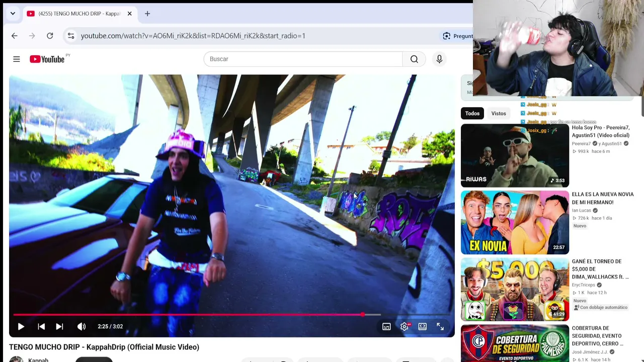Open the Hola Soy Pro video thumbnail
The image size is (644, 362).
[x=515, y=156]
